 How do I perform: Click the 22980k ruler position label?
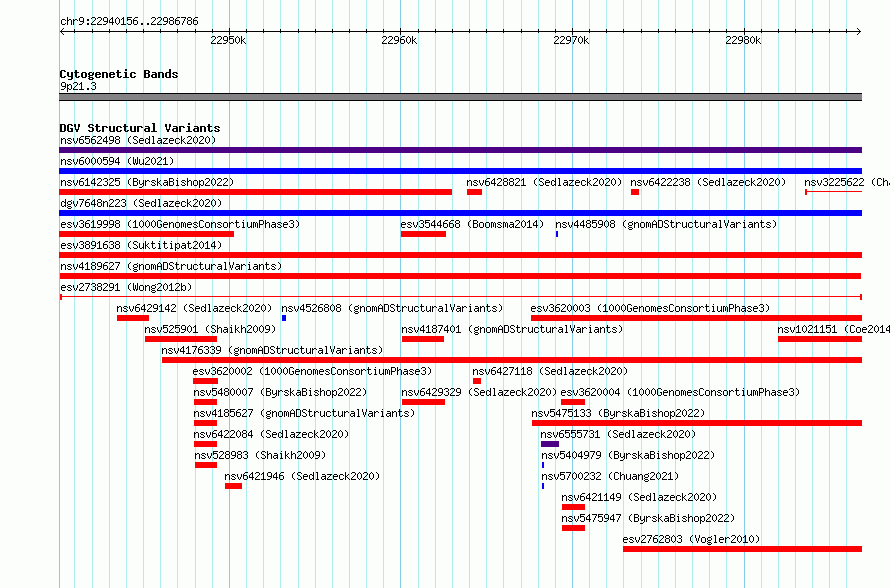pyautogui.click(x=743, y=40)
